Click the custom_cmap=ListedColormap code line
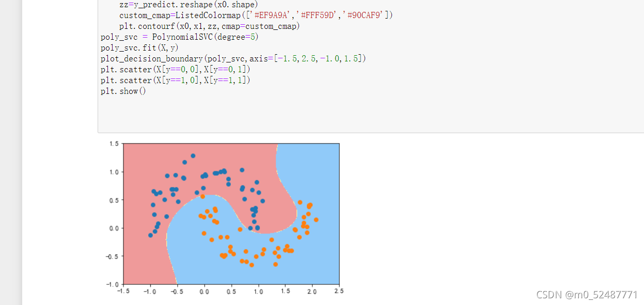644x305 pixels. (256, 15)
